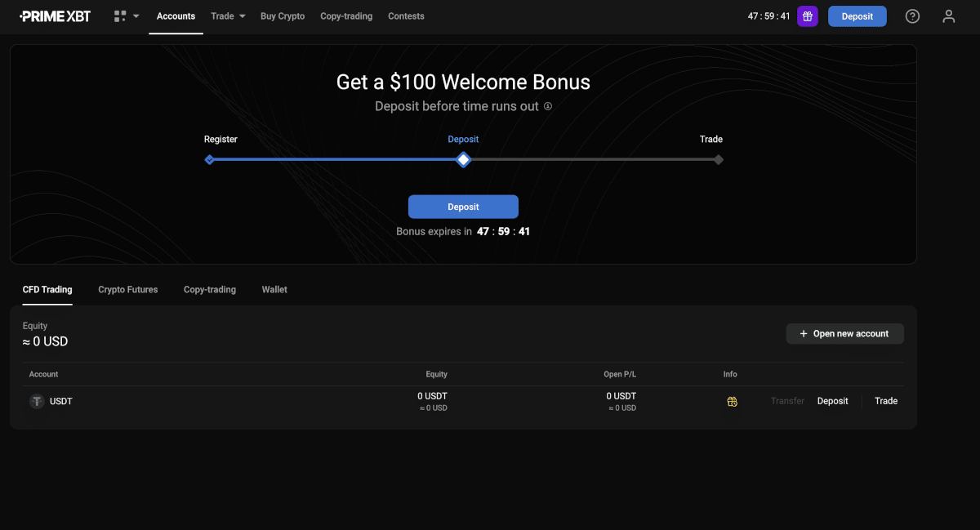Open the Copy-trading nav item in header
The image size is (980, 530).
[346, 16]
